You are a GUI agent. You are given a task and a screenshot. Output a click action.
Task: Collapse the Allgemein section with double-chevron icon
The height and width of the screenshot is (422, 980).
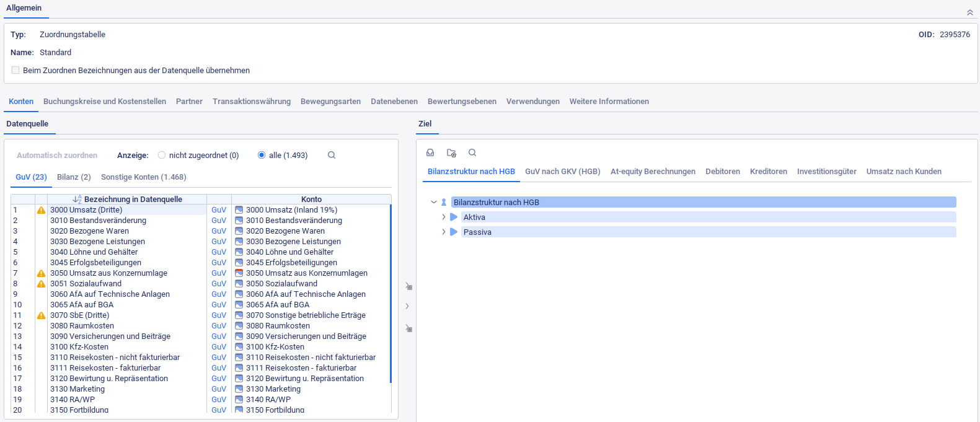[970, 12]
